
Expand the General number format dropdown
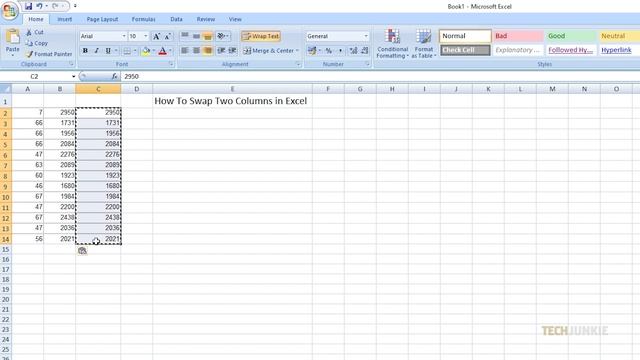[366, 36]
